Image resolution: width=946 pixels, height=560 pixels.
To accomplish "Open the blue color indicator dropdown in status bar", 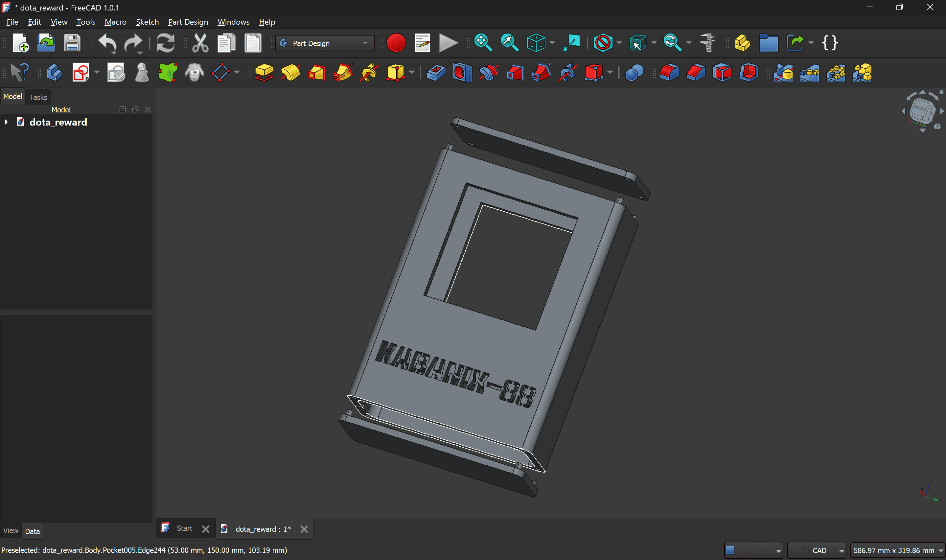I will [753, 550].
